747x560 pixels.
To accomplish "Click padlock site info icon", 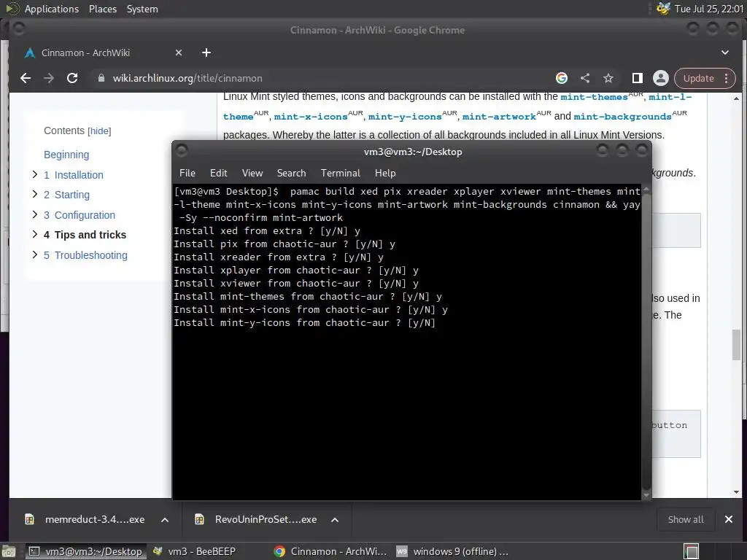I will tap(101, 78).
